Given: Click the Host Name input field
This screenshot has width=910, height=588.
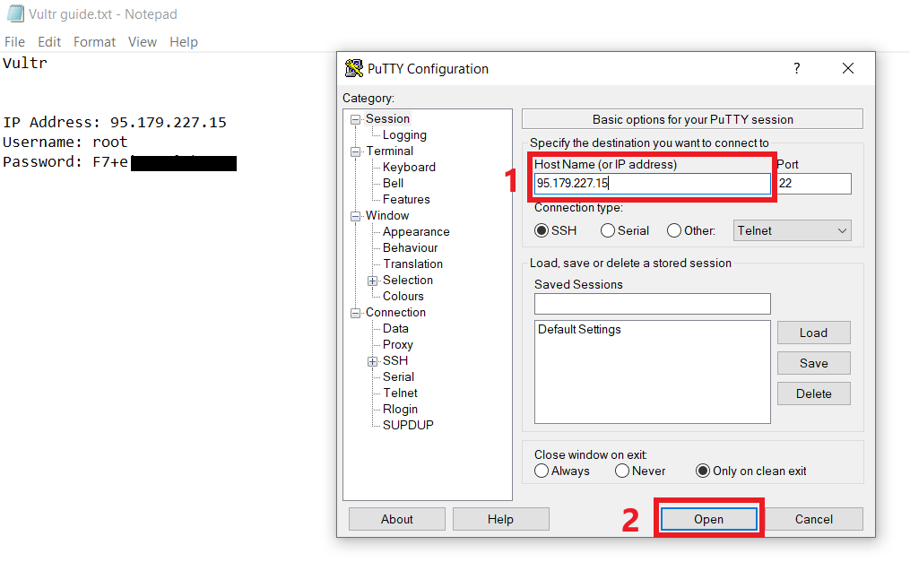Looking at the screenshot, I should [653, 184].
